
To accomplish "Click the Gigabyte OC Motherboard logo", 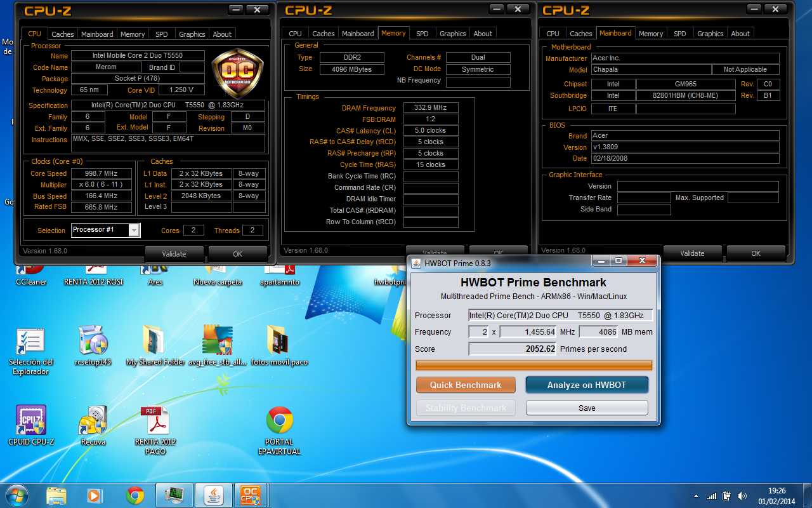I will (x=237, y=74).
